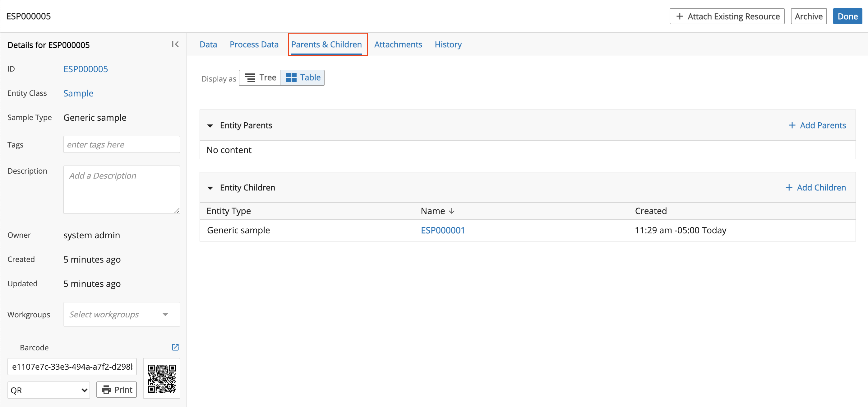Open the Attachments tab
Viewport: 868px width, 407px height.
[398, 44]
